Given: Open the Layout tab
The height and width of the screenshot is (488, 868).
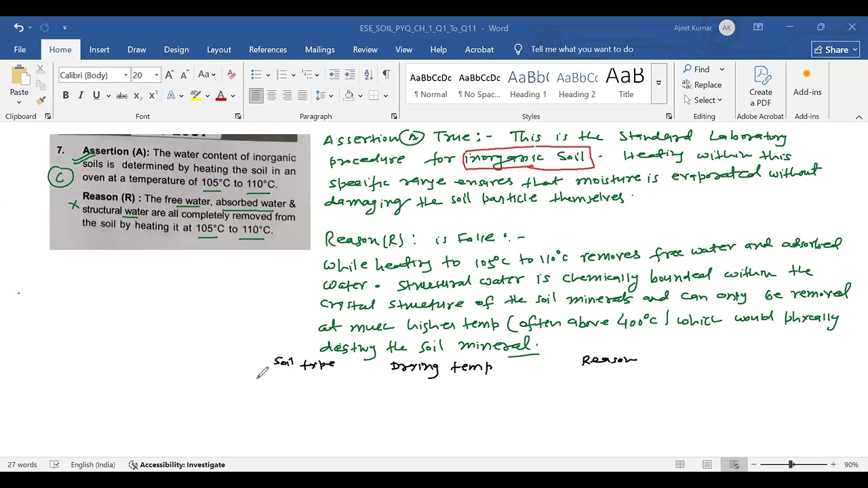Looking at the screenshot, I should 219,49.
